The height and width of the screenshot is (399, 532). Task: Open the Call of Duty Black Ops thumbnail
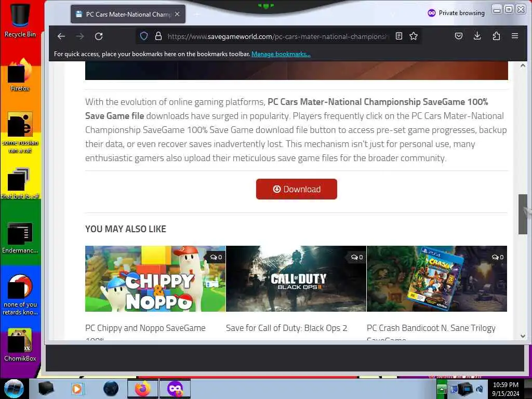(x=296, y=278)
